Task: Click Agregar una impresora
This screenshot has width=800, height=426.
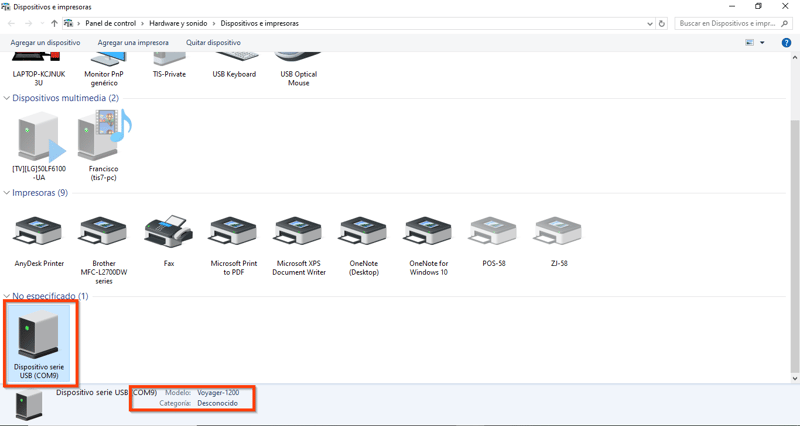Action: pos(133,43)
